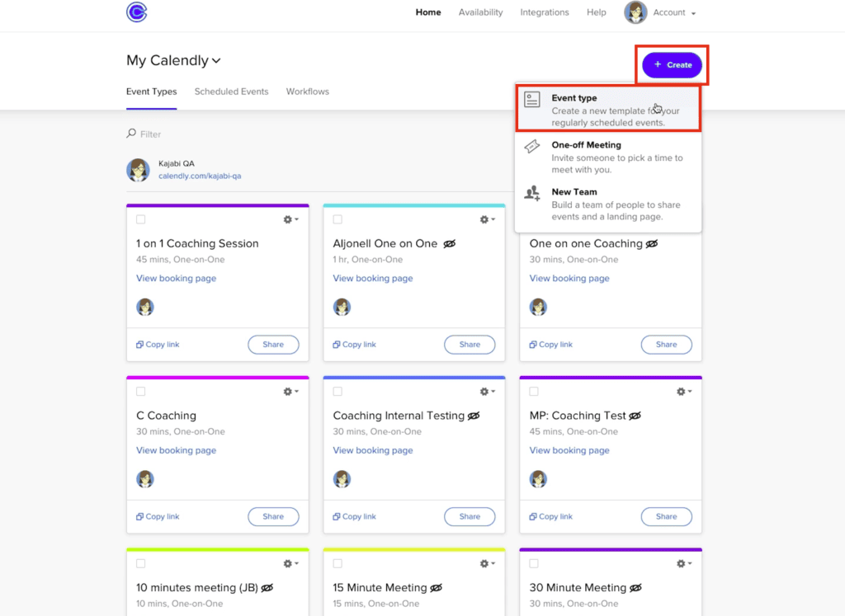Click host avatar on One on one Coaching

[x=538, y=307]
